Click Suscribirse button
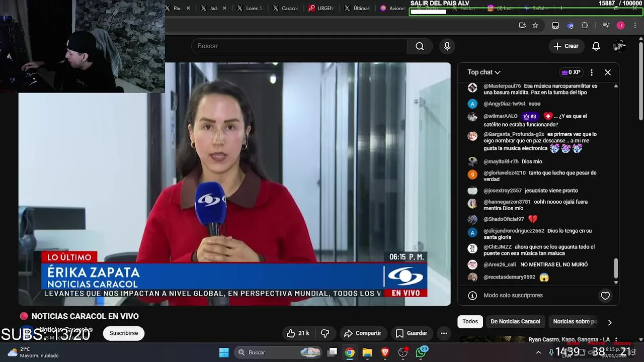The image size is (644, 362). (x=124, y=333)
